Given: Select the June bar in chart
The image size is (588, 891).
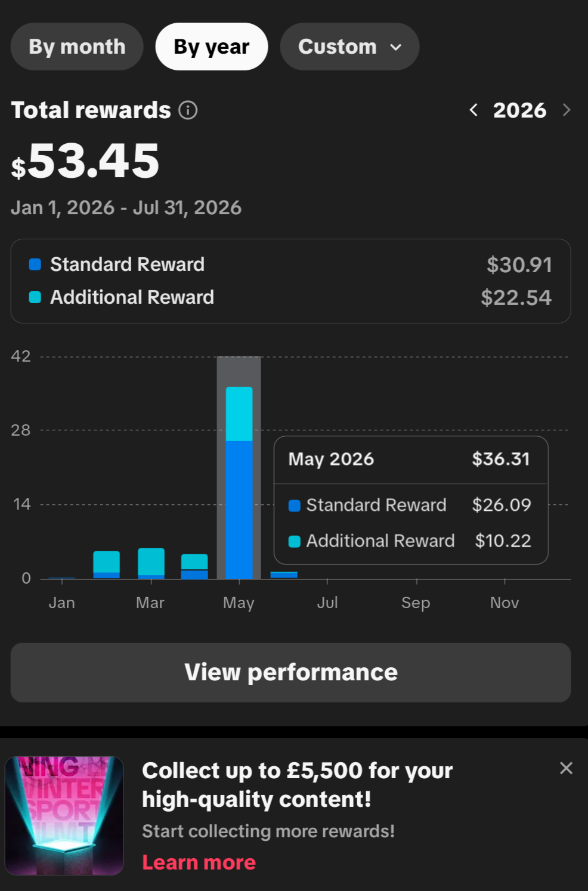Looking at the screenshot, I should click(284, 575).
